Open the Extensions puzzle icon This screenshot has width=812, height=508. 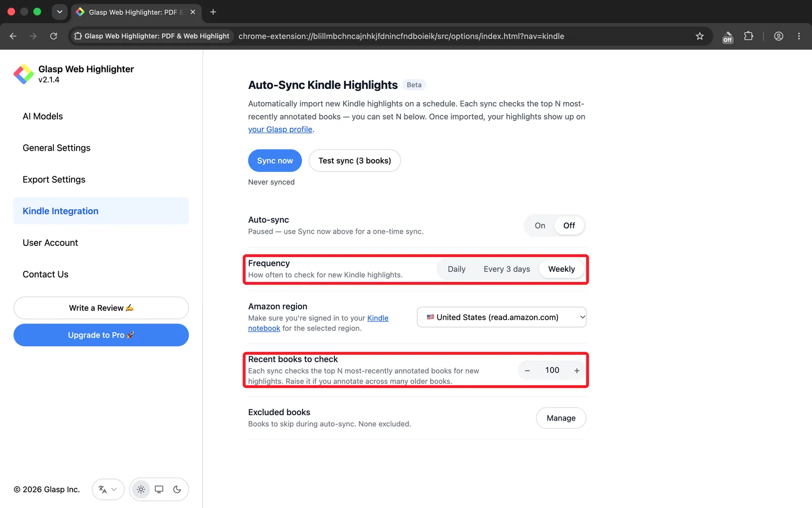(749, 36)
